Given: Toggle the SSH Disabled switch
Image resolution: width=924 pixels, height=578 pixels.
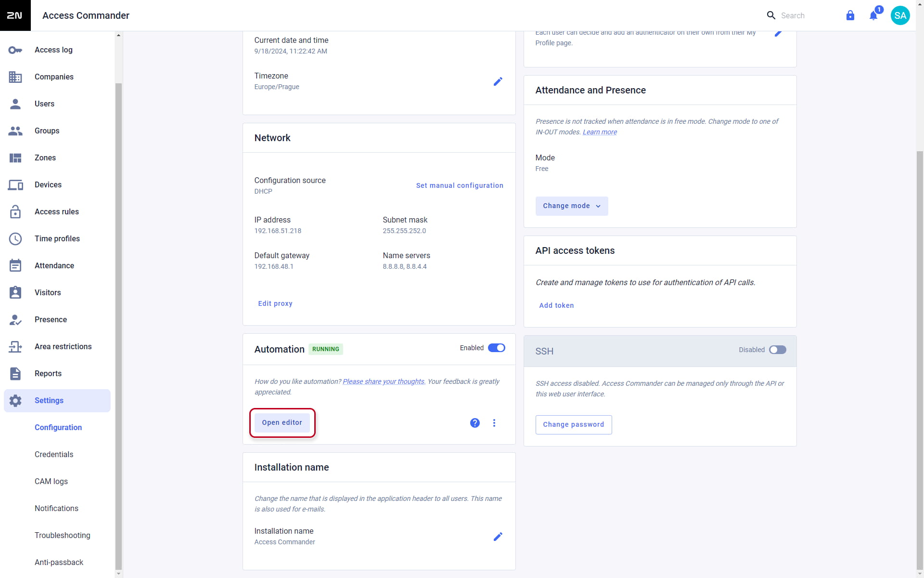Looking at the screenshot, I should (778, 350).
